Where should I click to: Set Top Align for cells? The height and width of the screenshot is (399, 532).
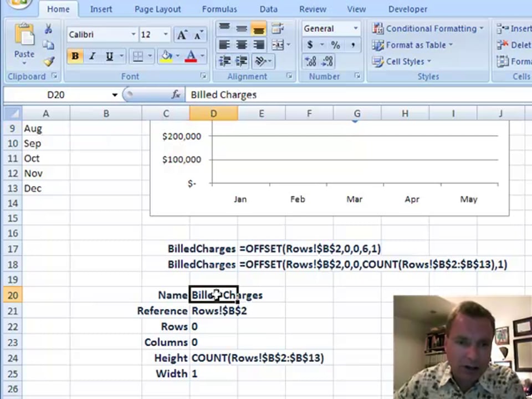point(224,28)
